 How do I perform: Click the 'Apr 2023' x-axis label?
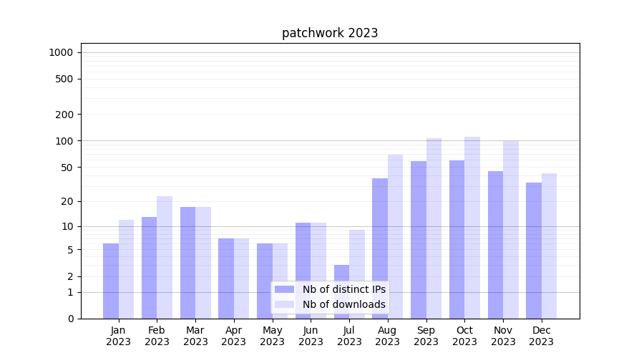click(x=234, y=336)
